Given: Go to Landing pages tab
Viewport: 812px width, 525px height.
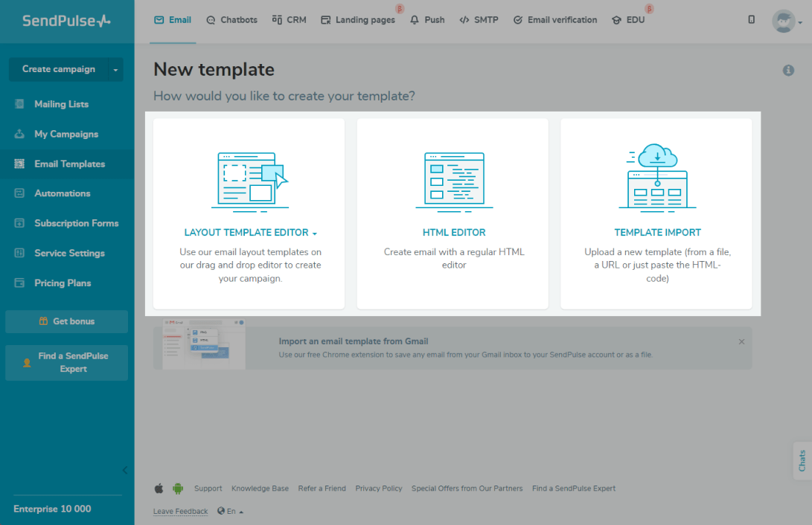Looking at the screenshot, I should (358, 20).
